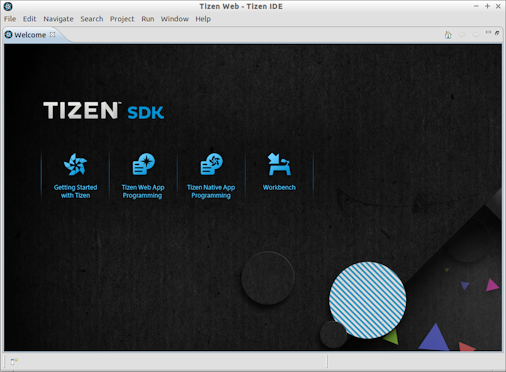
Task: Open the Search menu
Action: [x=92, y=19]
